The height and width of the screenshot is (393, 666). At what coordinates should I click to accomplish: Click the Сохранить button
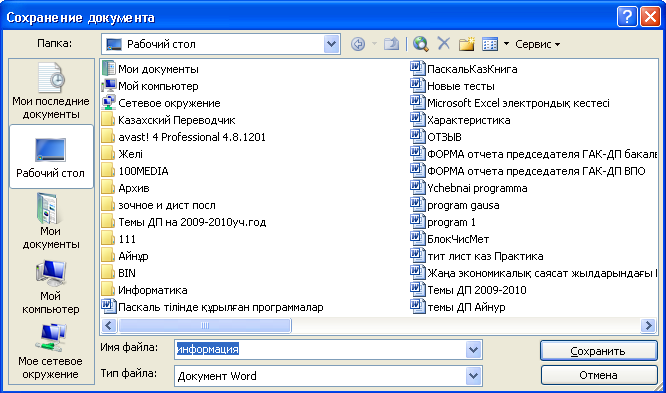pyautogui.click(x=598, y=351)
